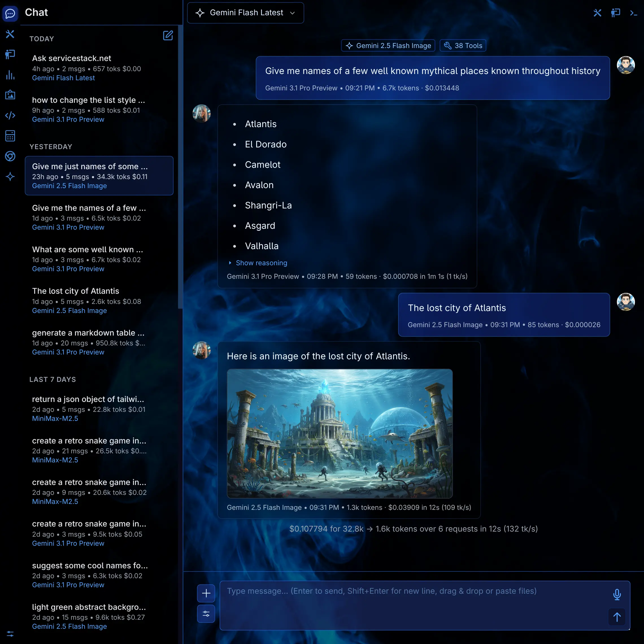
Task: Expand the Show reasoning section
Action: tap(261, 263)
